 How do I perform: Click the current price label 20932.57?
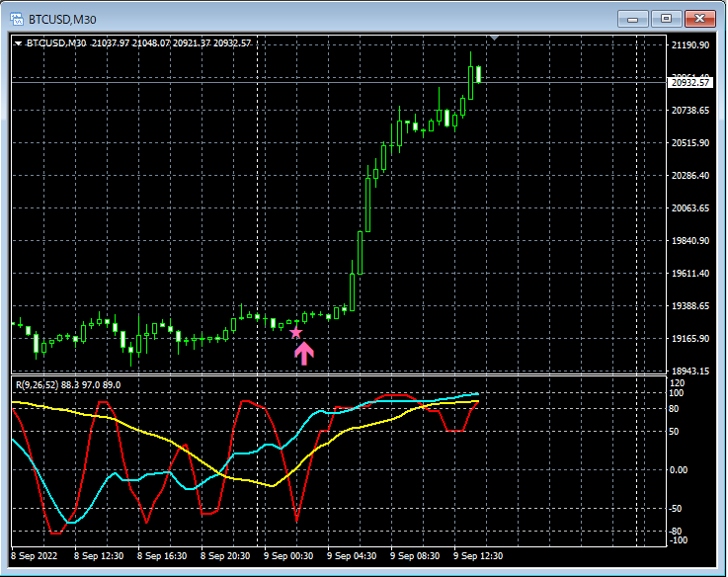point(690,83)
